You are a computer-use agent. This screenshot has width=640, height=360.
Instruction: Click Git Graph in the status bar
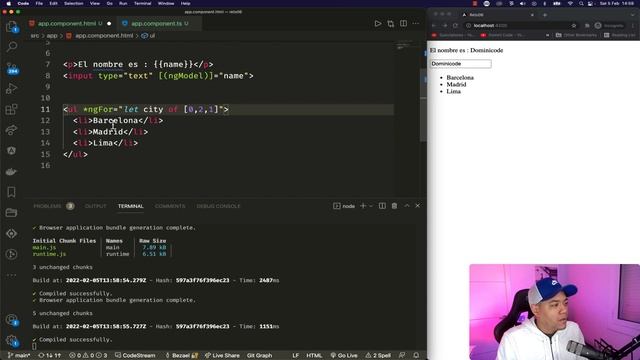tap(259, 356)
